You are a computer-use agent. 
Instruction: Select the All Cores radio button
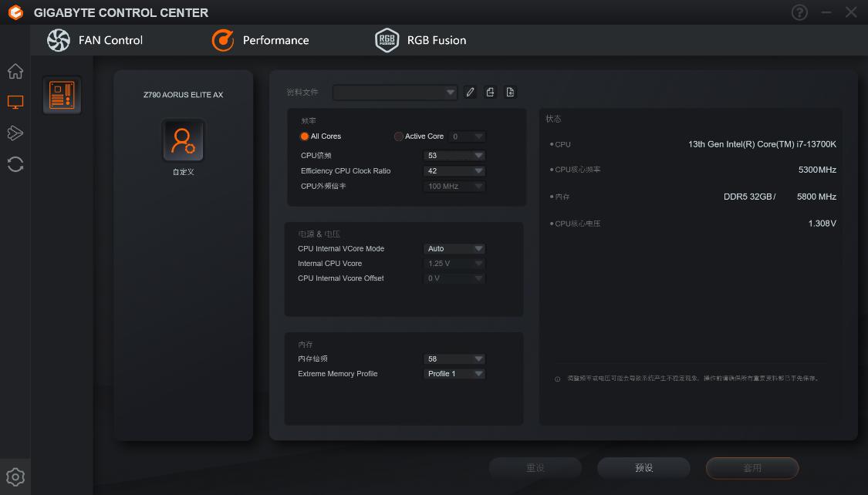306,136
